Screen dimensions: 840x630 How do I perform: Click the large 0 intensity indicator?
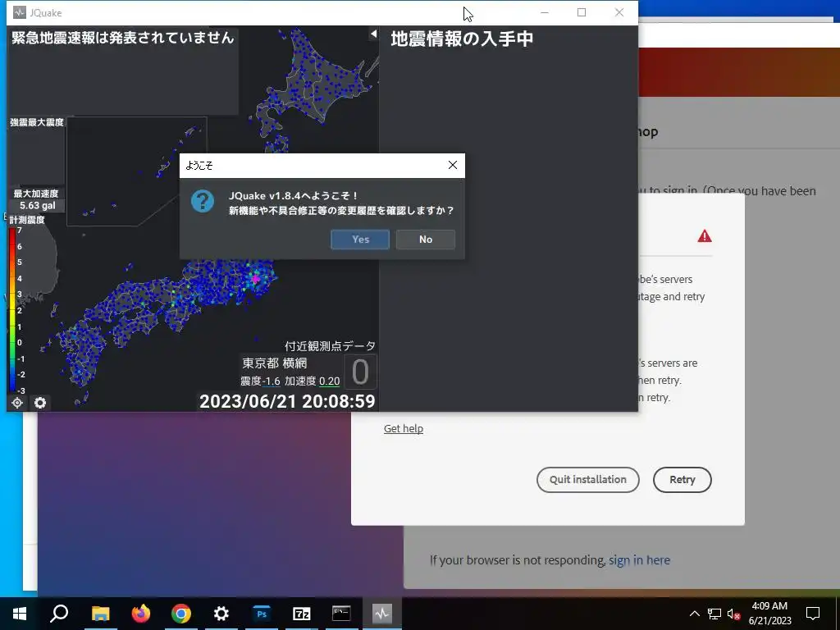[x=360, y=372]
